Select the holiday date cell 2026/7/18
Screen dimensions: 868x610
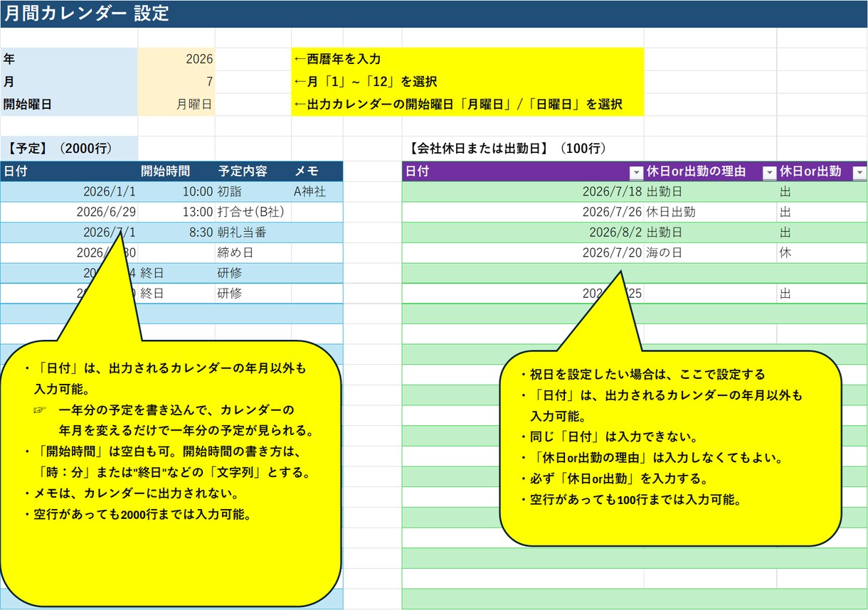point(523,191)
